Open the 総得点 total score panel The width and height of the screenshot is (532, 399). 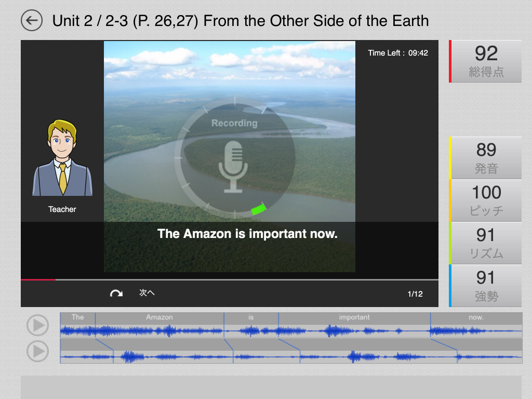[486, 61]
